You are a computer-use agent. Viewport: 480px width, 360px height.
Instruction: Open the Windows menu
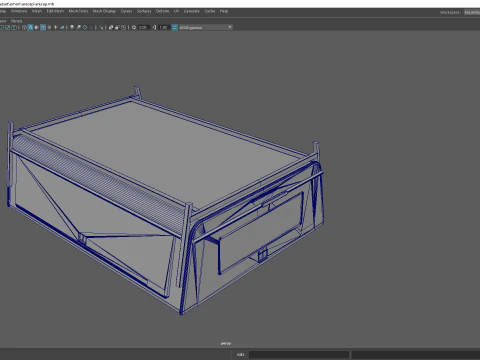click(x=19, y=11)
